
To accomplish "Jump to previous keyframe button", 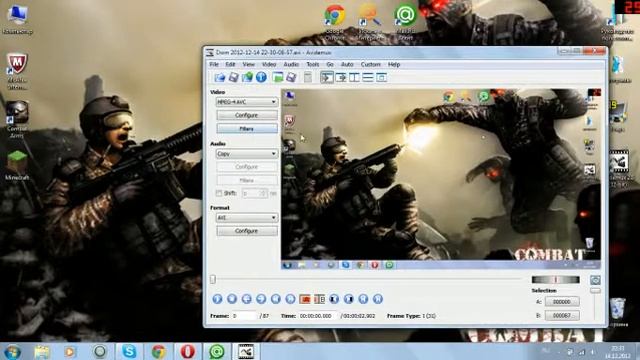I will [x=276, y=299].
